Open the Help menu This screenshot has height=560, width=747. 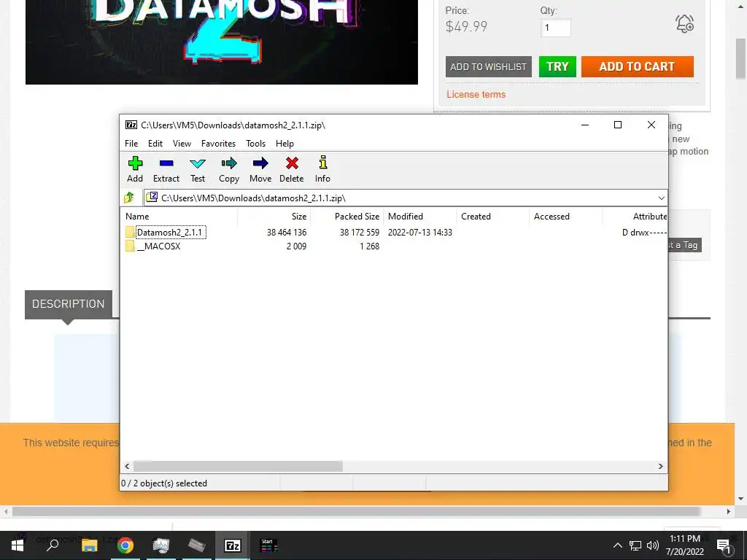285,144
